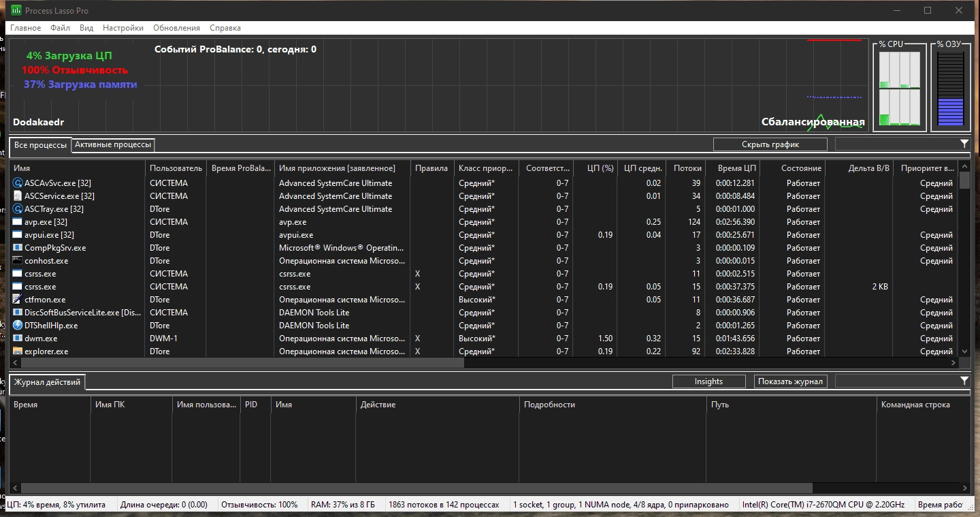The width and height of the screenshot is (980, 517).
Task: Click the RAM: 37% из 8 ГБ status entry
Action: (343, 505)
